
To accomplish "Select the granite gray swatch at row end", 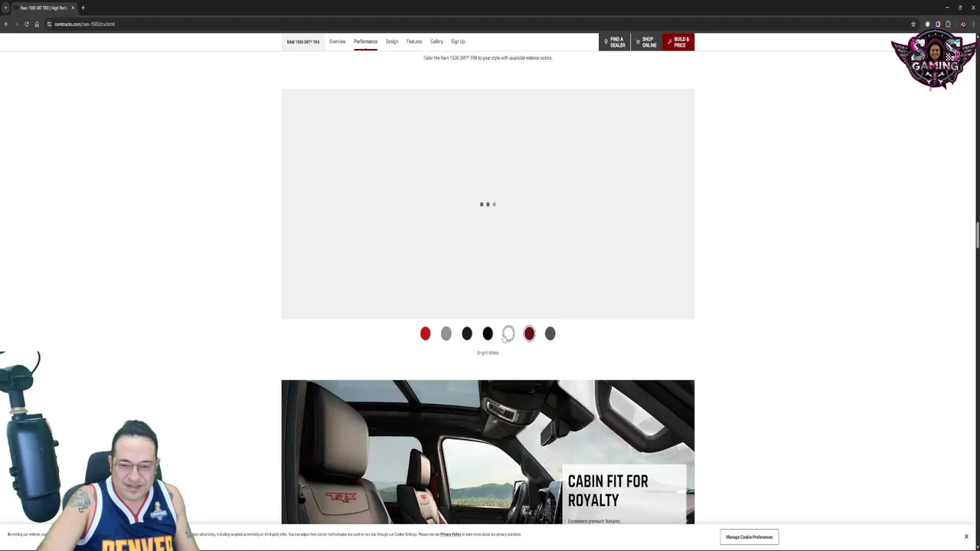I will tap(550, 334).
